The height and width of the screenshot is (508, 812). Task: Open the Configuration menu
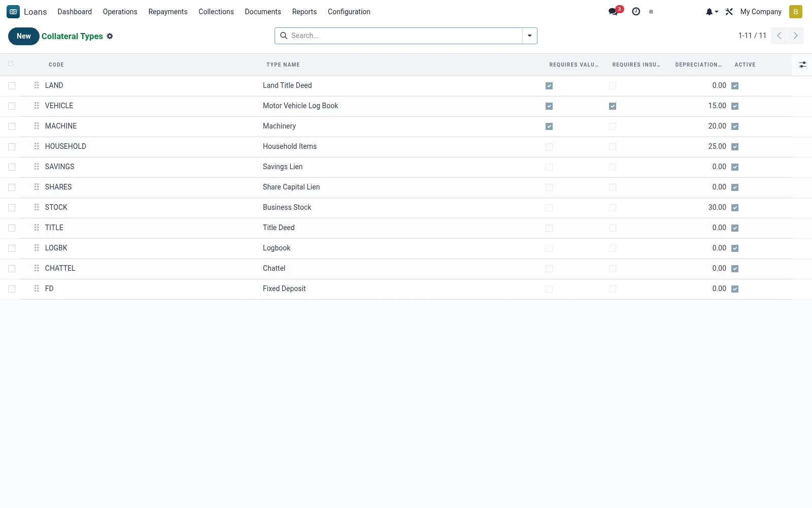[349, 12]
